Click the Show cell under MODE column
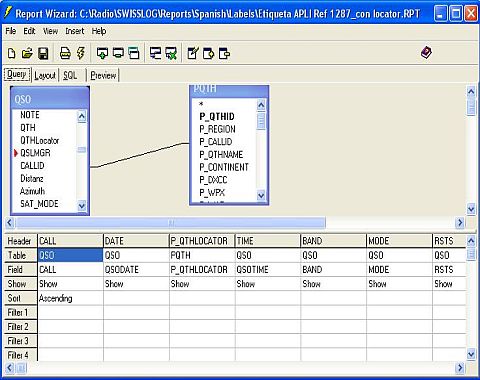This screenshot has height=380, width=480. [x=399, y=284]
